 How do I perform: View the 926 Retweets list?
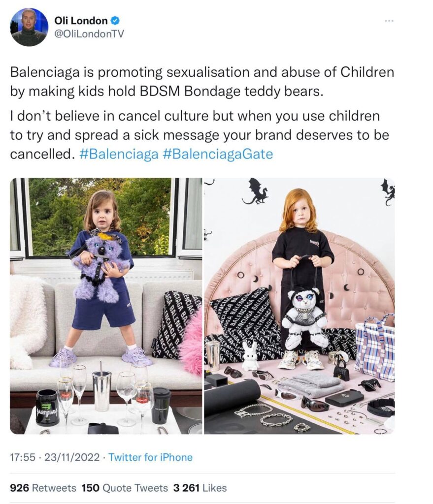click(x=43, y=488)
